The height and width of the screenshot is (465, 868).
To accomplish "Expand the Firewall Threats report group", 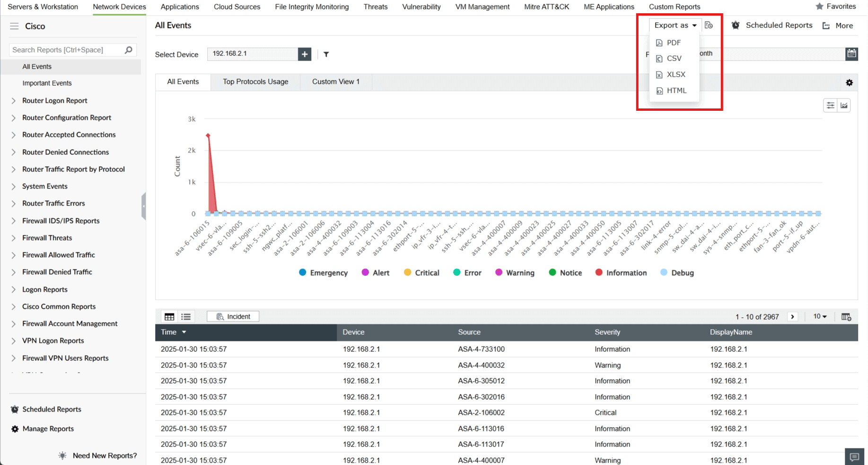I will tap(47, 238).
